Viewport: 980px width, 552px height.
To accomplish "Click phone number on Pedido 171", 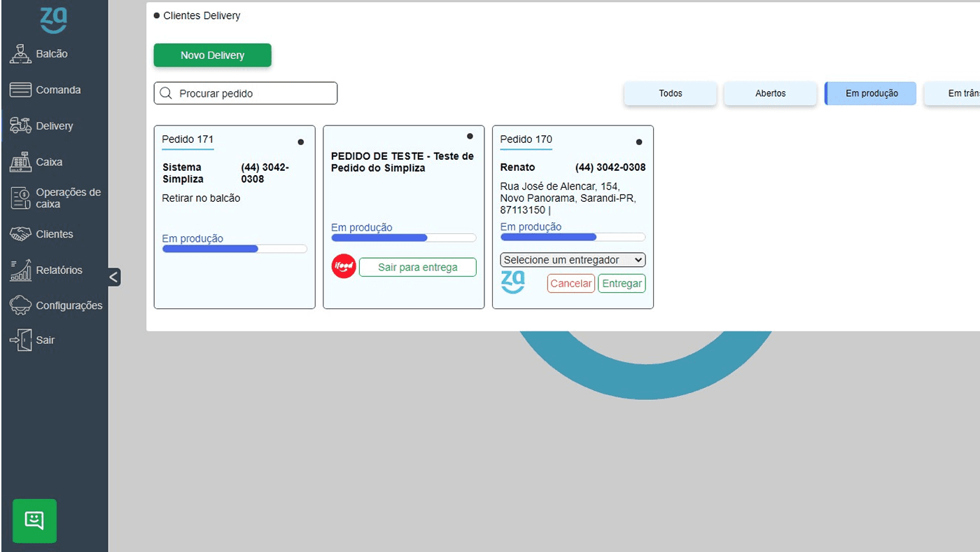I will click(265, 173).
